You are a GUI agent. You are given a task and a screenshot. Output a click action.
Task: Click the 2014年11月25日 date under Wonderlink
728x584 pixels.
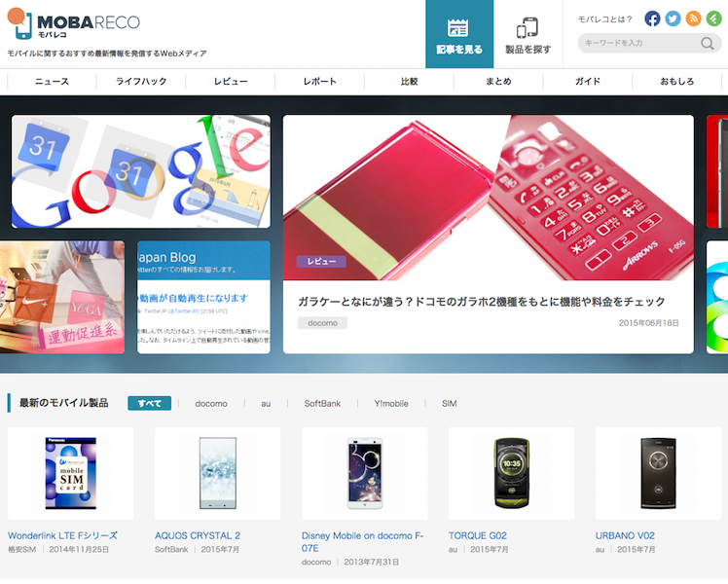(79, 550)
